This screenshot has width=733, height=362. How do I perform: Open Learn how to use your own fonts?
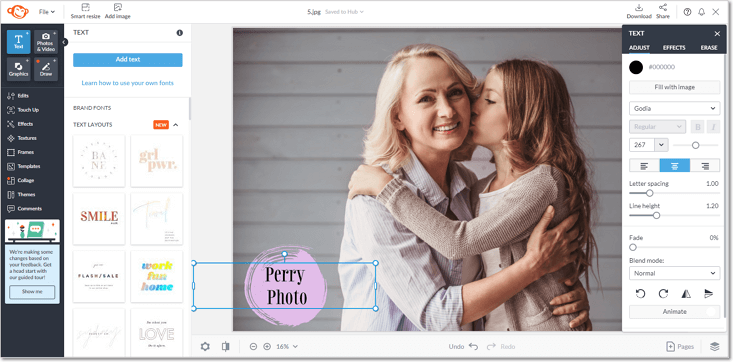[128, 83]
